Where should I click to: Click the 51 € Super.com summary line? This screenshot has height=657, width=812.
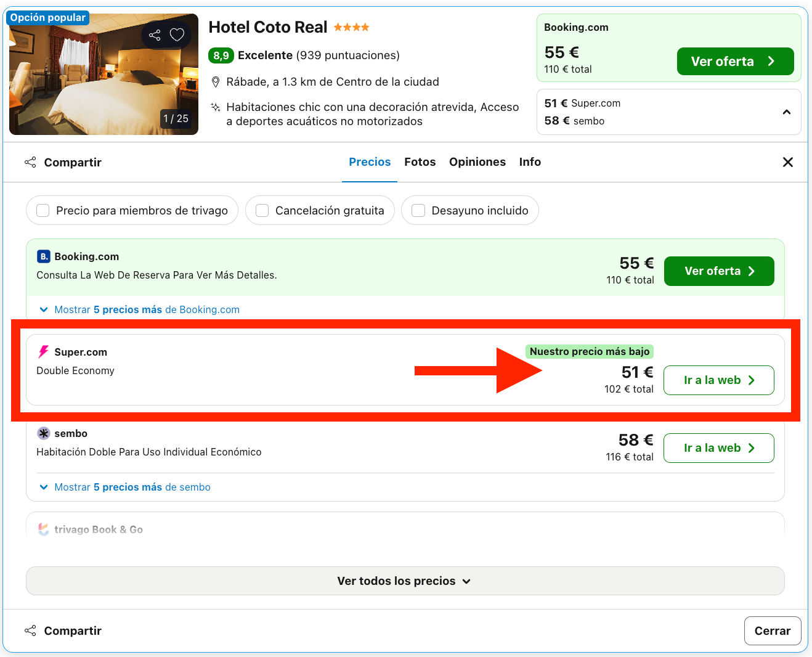tap(582, 103)
